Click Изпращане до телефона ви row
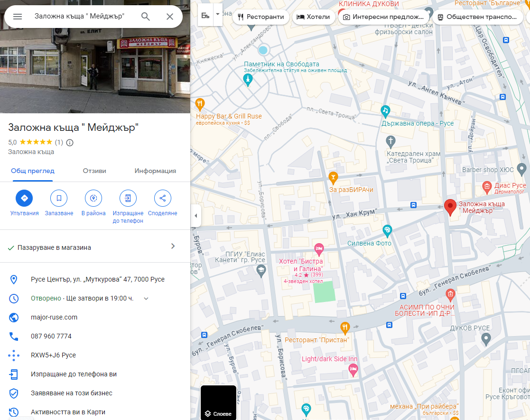The width and height of the screenshot is (530, 420). click(95, 374)
